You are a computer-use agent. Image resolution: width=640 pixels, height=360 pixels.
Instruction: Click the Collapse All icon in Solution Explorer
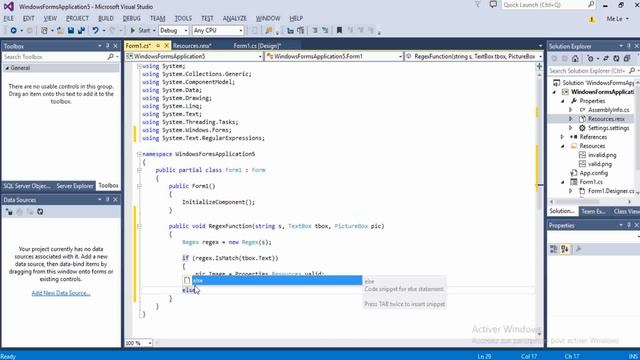coord(627,59)
